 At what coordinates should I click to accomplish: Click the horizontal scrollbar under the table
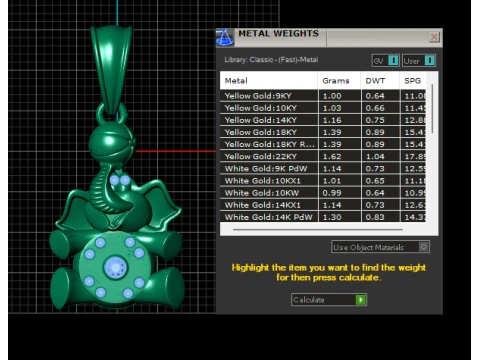pos(318,229)
